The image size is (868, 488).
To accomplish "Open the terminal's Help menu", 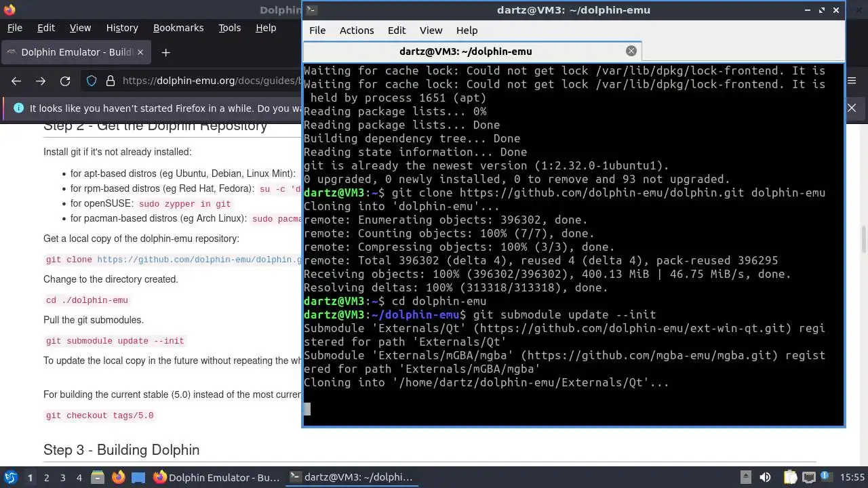I will pyautogui.click(x=467, y=30).
